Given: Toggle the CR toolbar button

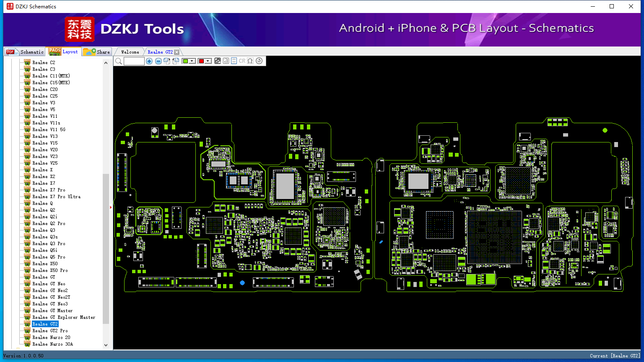Looking at the screenshot, I should click(242, 61).
